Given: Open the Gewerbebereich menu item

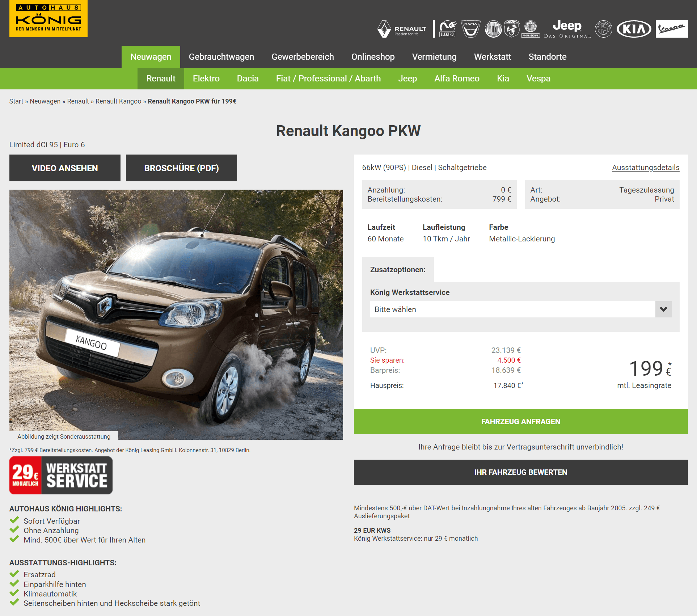Looking at the screenshot, I should [x=303, y=57].
